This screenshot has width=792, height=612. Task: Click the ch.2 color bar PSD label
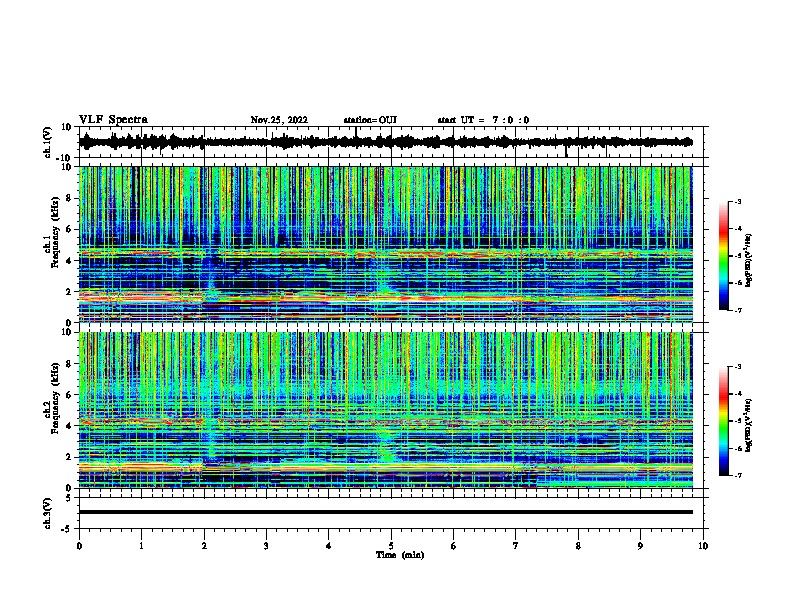point(748,425)
